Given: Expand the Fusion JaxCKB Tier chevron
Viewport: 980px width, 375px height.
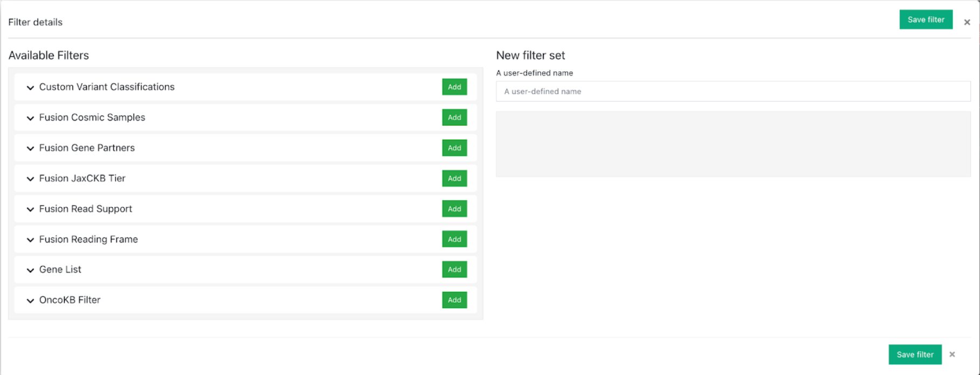Looking at the screenshot, I should coord(30,179).
